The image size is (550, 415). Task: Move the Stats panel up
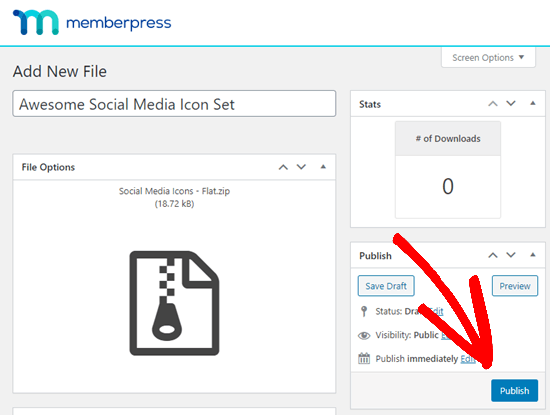(x=493, y=104)
